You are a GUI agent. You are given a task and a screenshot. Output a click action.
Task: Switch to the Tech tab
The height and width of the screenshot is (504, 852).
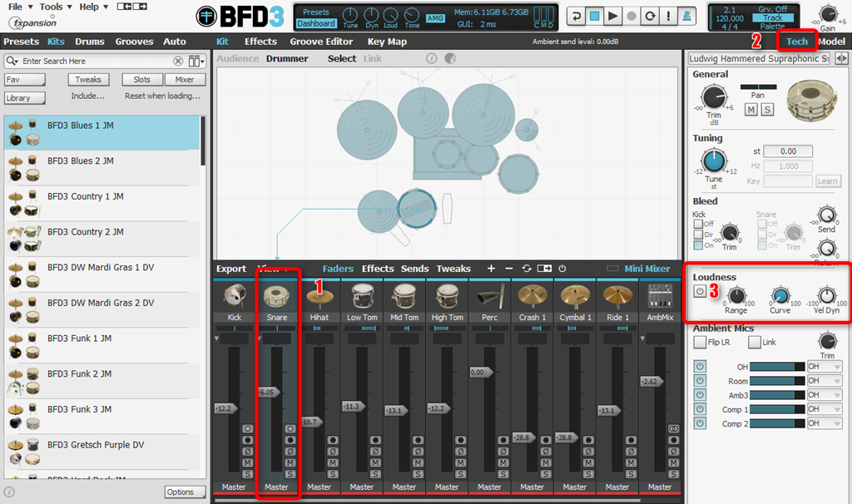796,42
